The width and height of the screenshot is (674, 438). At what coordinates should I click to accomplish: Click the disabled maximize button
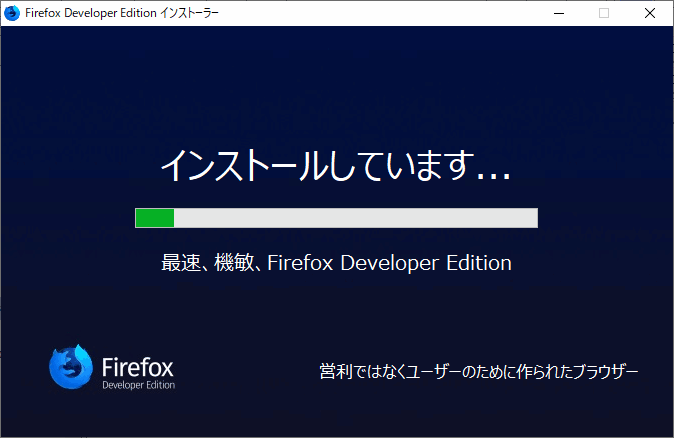pos(604,13)
